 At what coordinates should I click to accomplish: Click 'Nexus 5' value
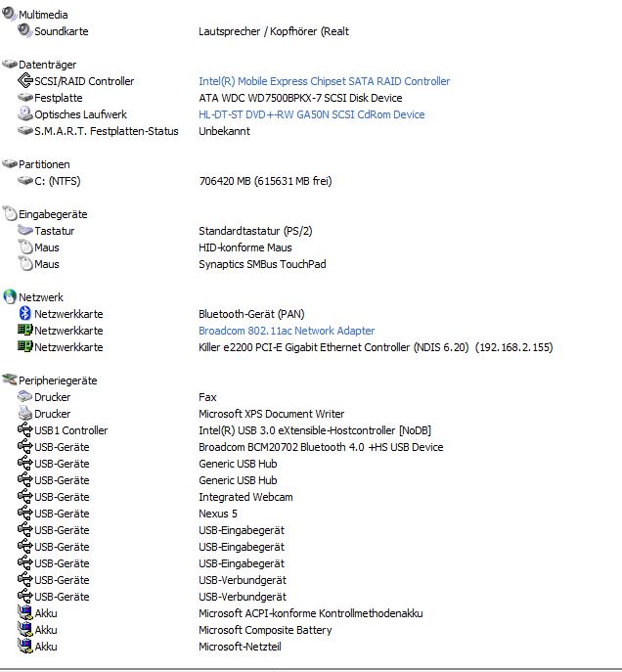[x=218, y=514]
